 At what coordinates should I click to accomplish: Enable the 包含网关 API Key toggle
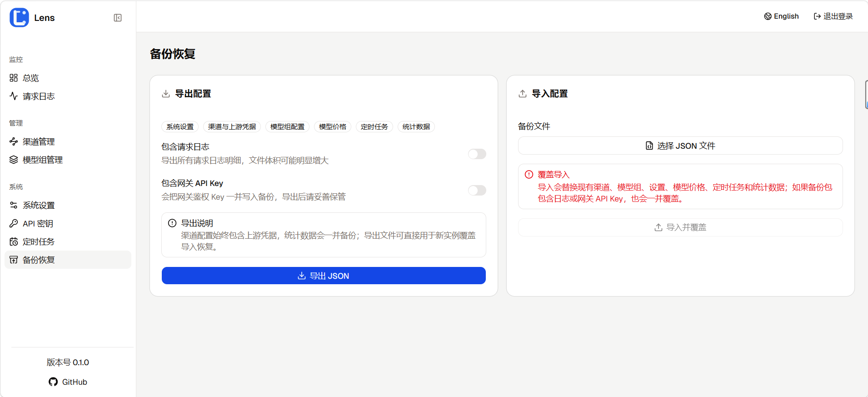coord(477,191)
